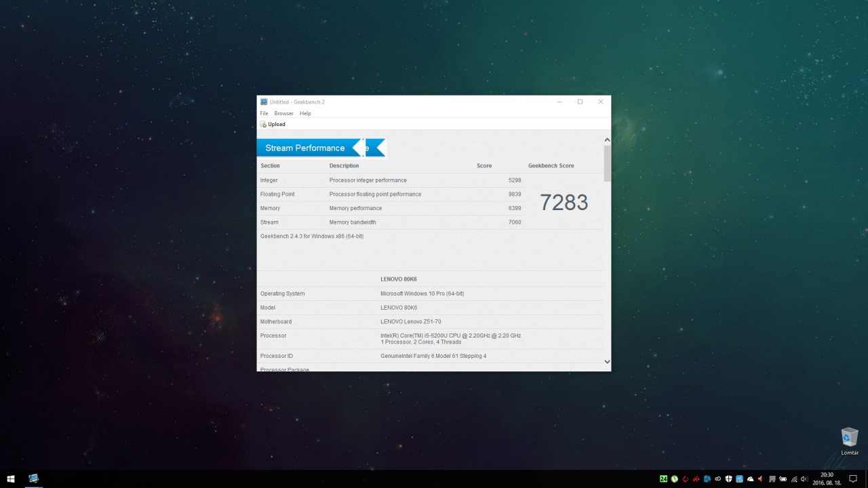The image size is (868, 488).
Task: Click 'LENOVO Lenovo Z51-70' motherboard value
Action: coord(411,321)
